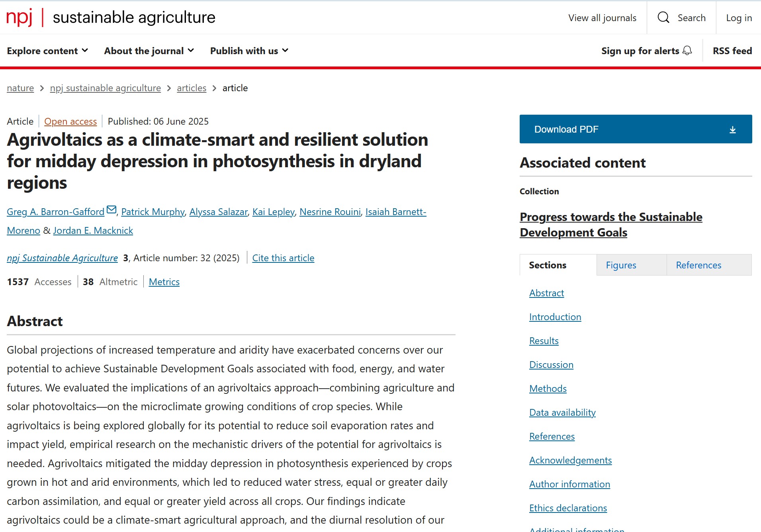761x532 pixels.
Task: Open the RSS feed
Action: click(732, 51)
